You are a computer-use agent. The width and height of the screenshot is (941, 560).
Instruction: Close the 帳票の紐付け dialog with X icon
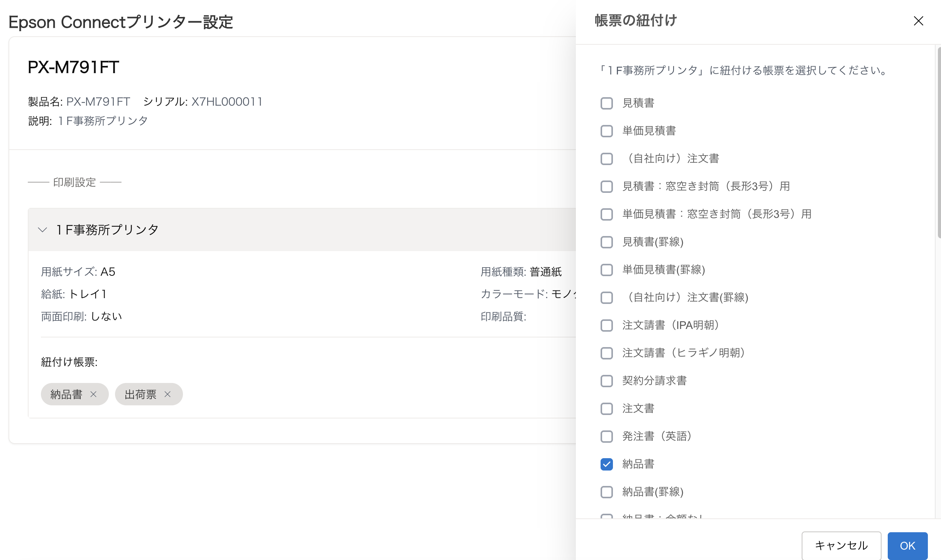(918, 21)
